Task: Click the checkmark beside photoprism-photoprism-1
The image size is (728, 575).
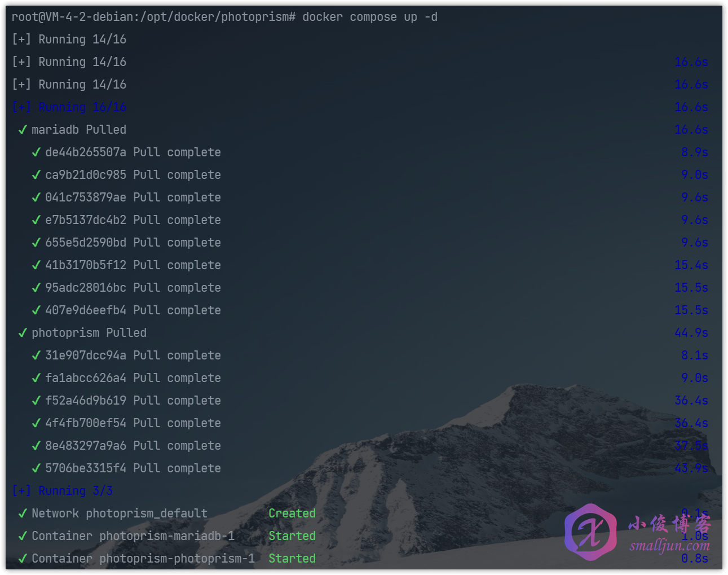Action: pos(23,559)
